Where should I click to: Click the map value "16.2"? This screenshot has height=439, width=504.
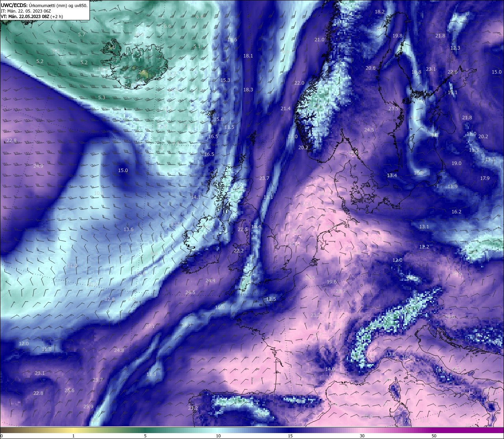pos(456,212)
